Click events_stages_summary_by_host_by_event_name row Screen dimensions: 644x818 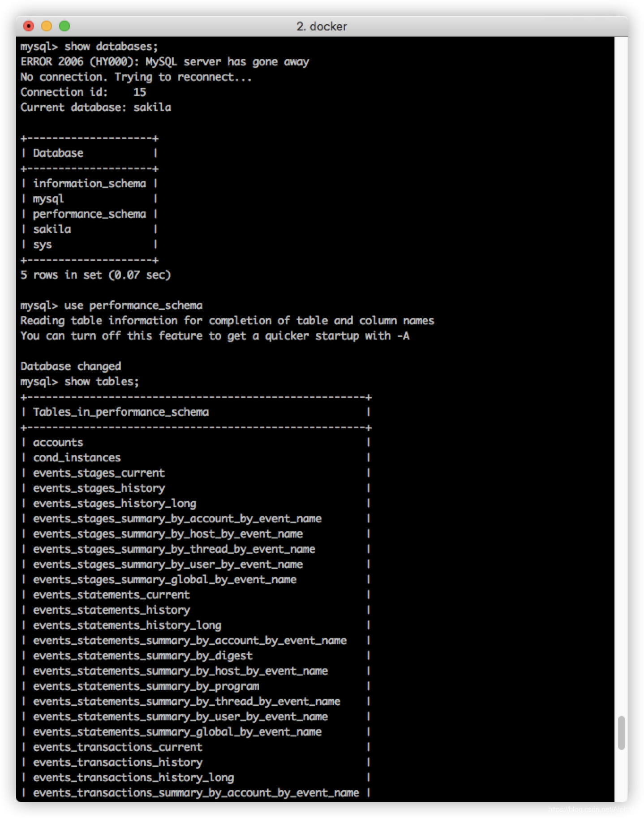196,534
